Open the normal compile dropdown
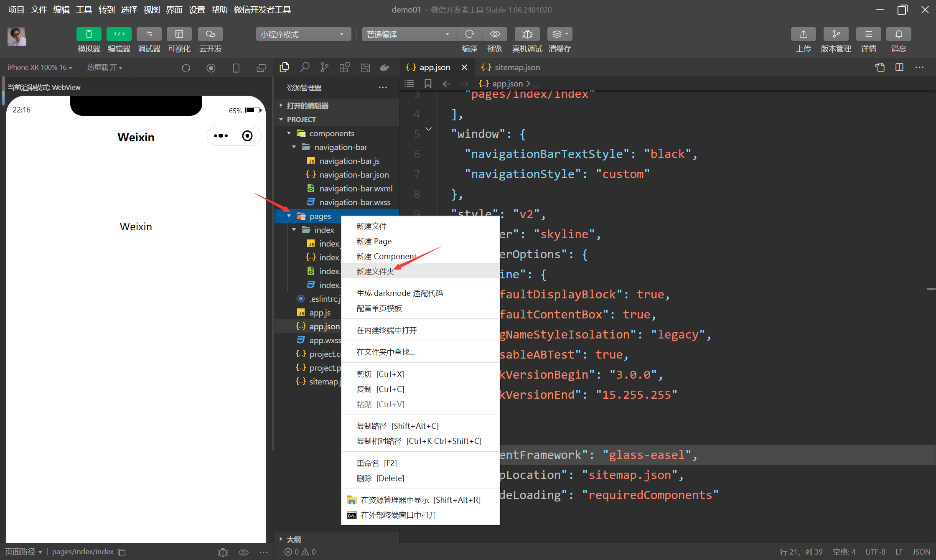 click(x=408, y=34)
